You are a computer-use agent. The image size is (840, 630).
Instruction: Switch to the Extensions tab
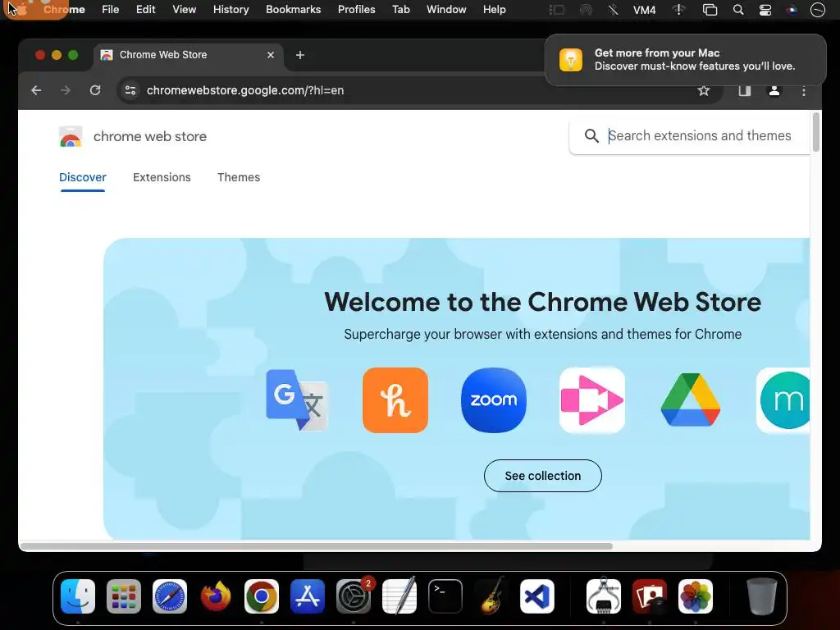(162, 177)
